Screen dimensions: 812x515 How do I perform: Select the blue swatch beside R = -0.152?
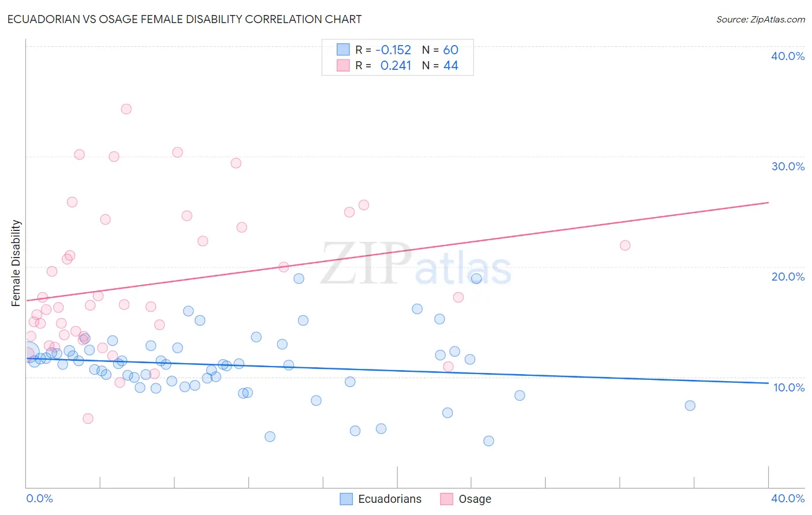click(343, 50)
